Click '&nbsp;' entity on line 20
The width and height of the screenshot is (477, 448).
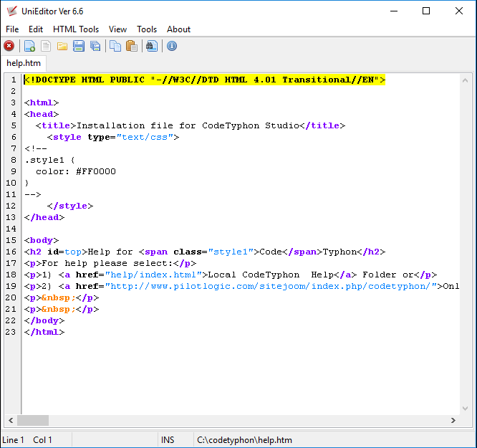(x=59, y=297)
